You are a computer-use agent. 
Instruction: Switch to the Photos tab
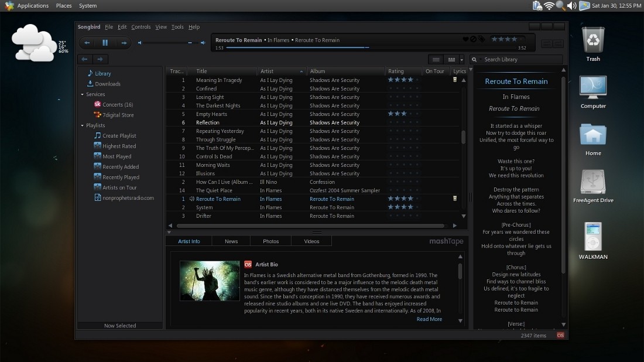point(270,241)
